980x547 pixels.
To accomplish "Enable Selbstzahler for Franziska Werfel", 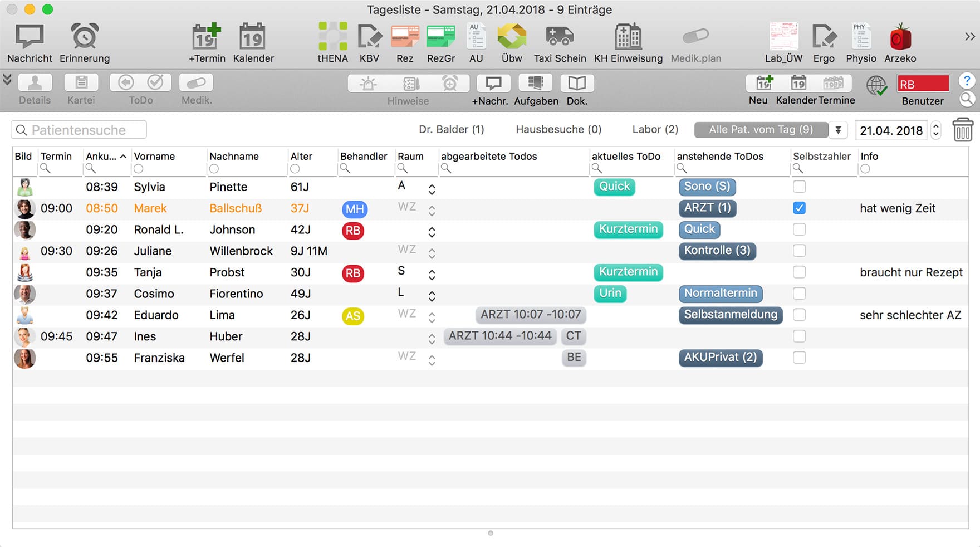I will (799, 358).
